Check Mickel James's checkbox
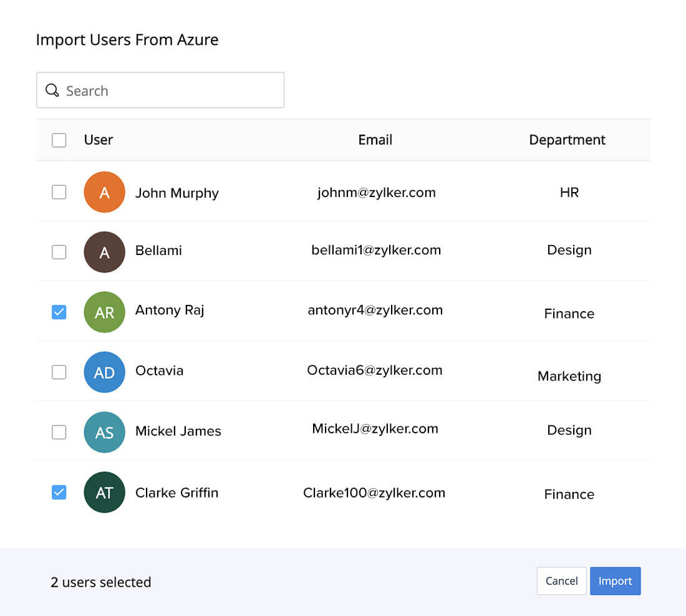The width and height of the screenshot is (686, 616). tap(59, 432)
